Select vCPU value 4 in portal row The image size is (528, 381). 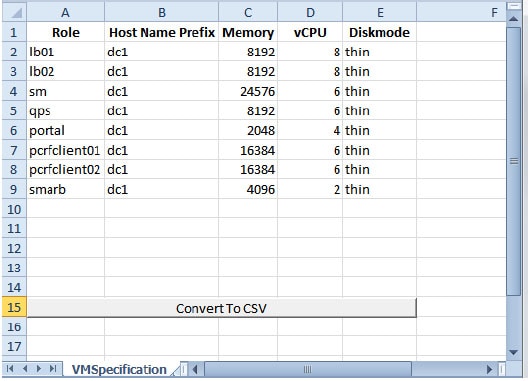coord(310,130)
